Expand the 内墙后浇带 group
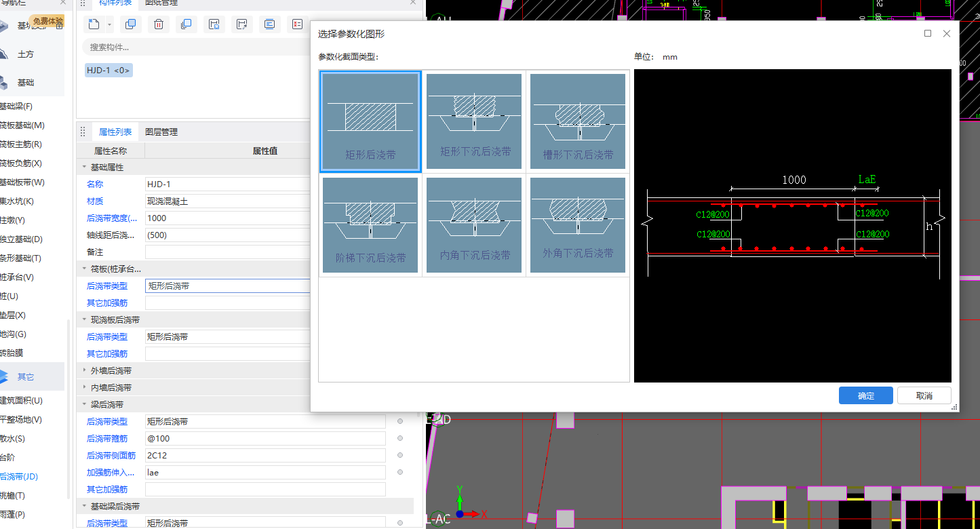980x529 pixels. (85, 387)
